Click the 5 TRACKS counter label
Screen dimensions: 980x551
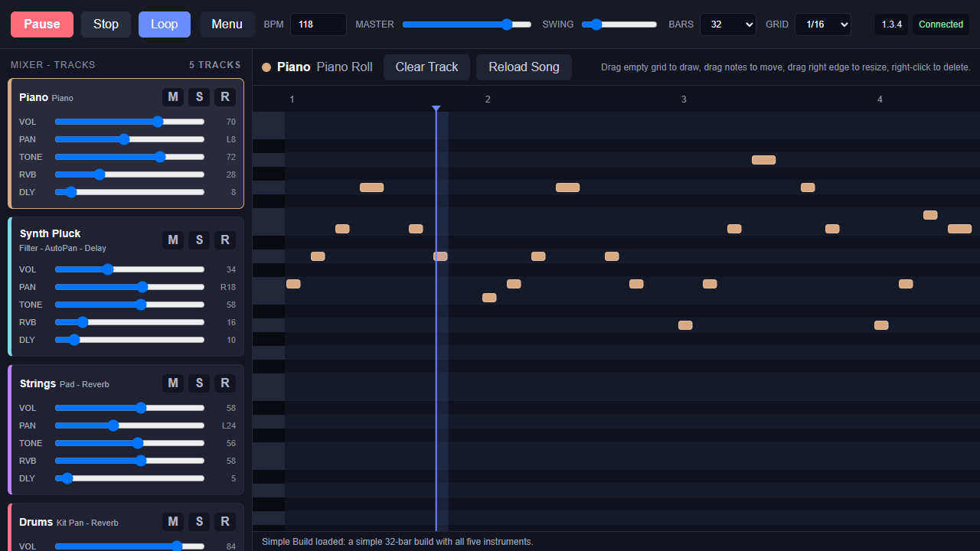tap(215, 65)
